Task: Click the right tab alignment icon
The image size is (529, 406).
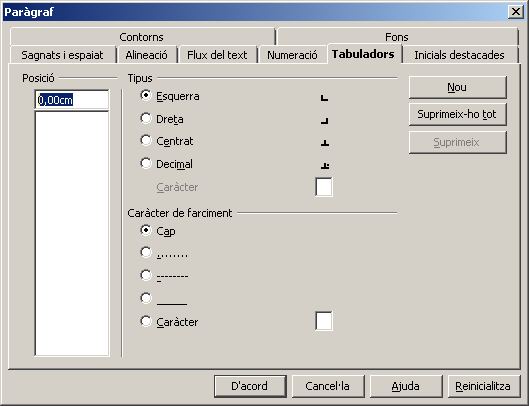Action: coord(324,120)
